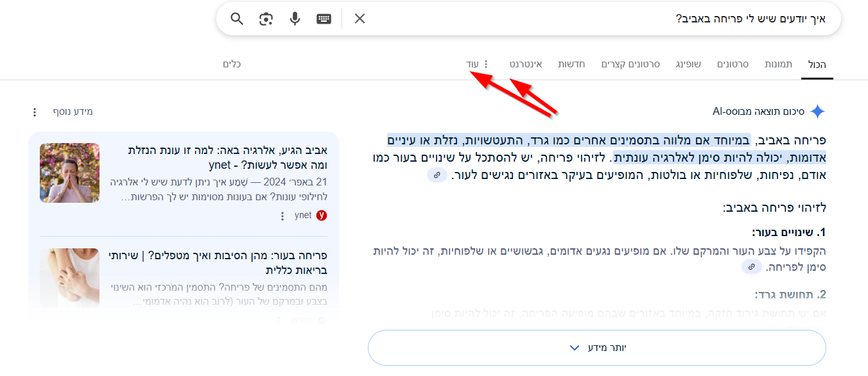This screenshot has width=868, height=376.
Task: Switch to the תמונות tab
Action: tap(778, 64)
